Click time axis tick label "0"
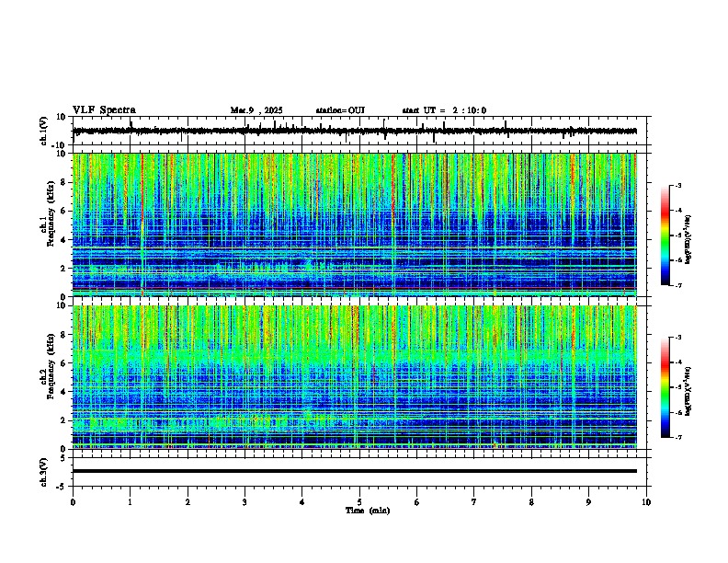Viewport: 728px width, 563px height. (x=73, y=502)
